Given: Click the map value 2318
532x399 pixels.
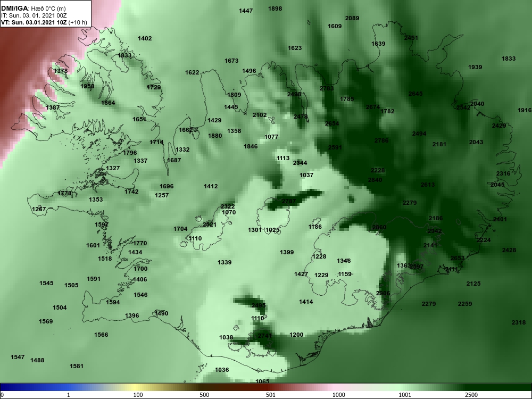Looking at the screenshot, I should tap(518, 323).
